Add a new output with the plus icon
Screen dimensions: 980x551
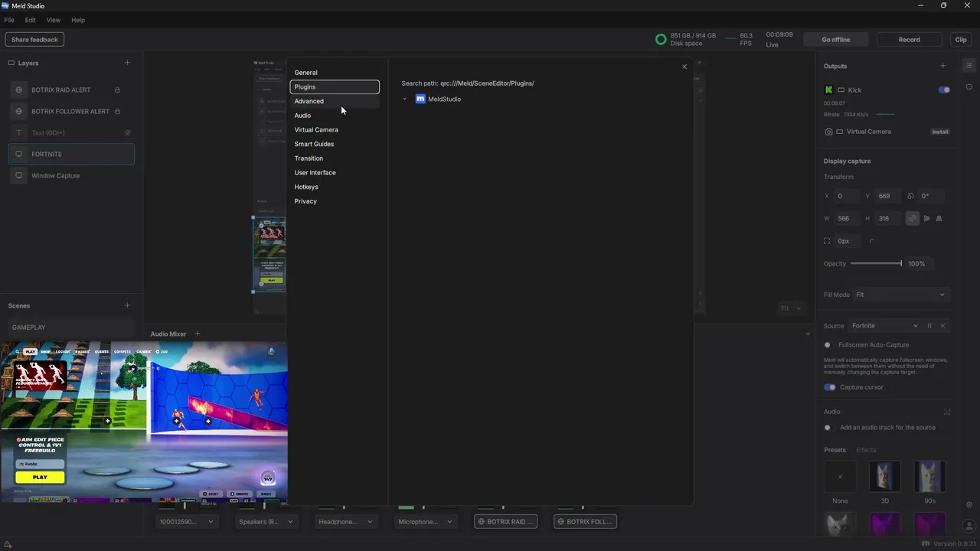(x=942, y=66)
